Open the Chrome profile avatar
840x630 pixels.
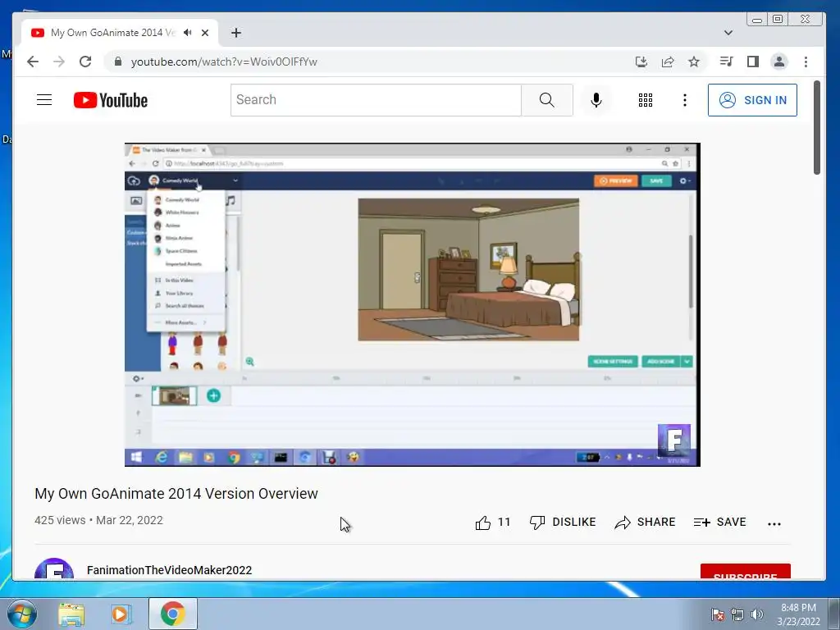pos(779,62)
